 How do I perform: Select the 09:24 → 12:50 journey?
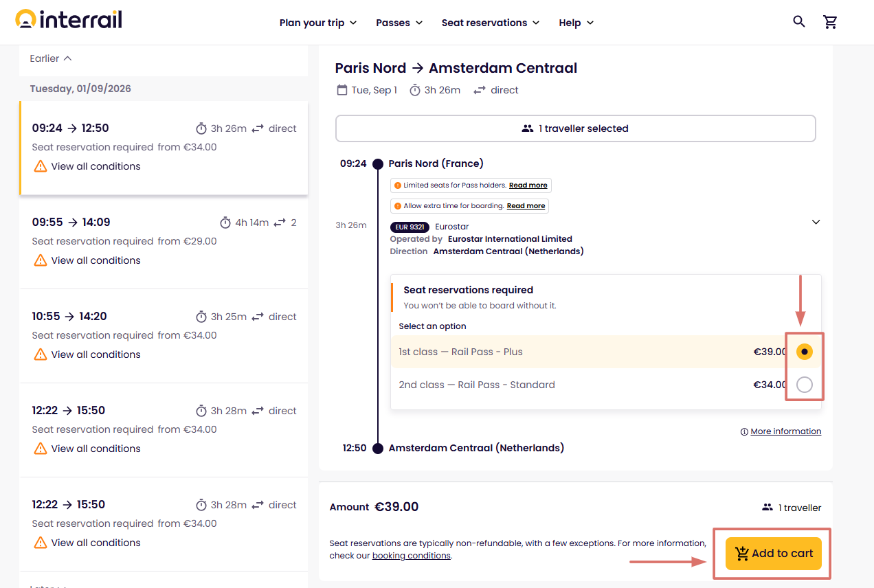[x=164, y=148]
